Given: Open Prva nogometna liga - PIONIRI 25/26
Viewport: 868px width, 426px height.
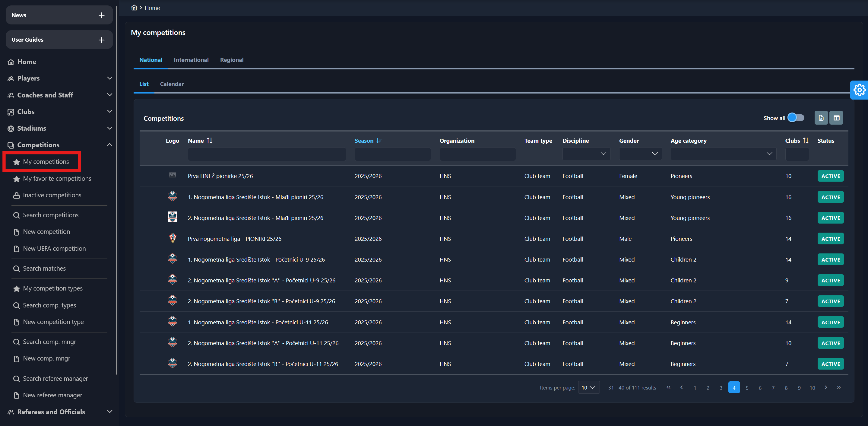Looking at the screenshot, I should coord(234,239).
